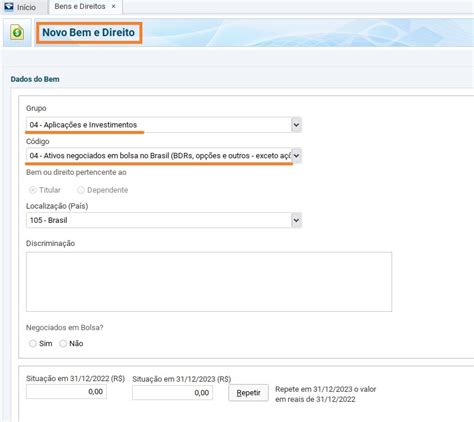Click the Início tab home icon

pos(9,7)
